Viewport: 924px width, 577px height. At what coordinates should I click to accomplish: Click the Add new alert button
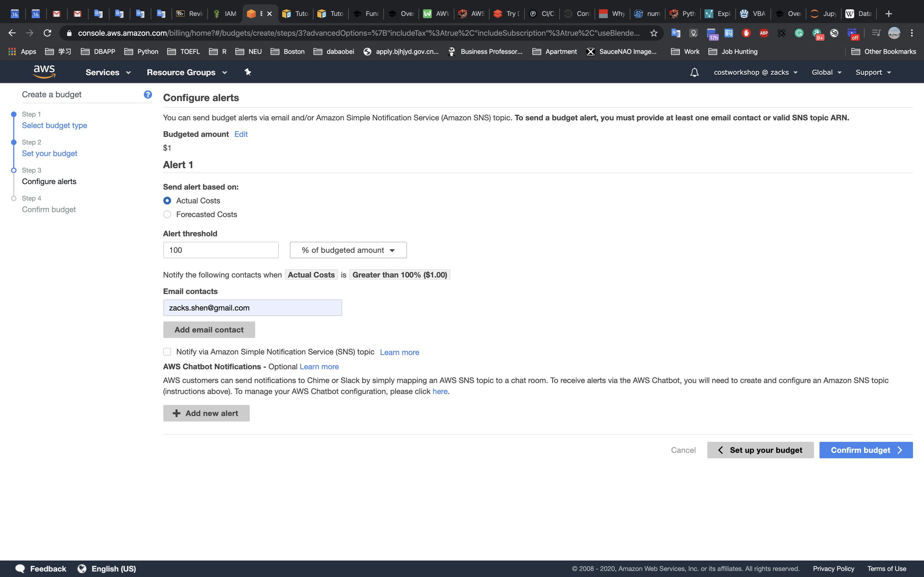(x=206, y=413)
